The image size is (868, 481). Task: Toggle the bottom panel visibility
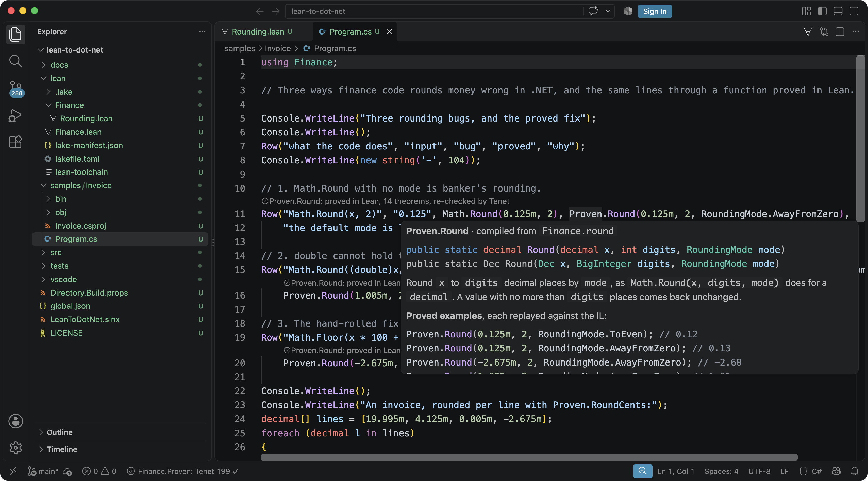click(x=838, y=11)
